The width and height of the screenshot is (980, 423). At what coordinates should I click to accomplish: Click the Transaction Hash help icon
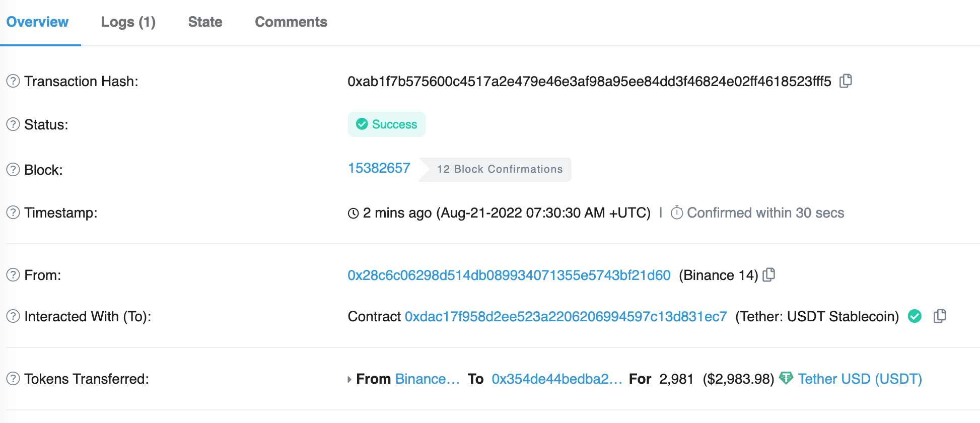point(13,81)
